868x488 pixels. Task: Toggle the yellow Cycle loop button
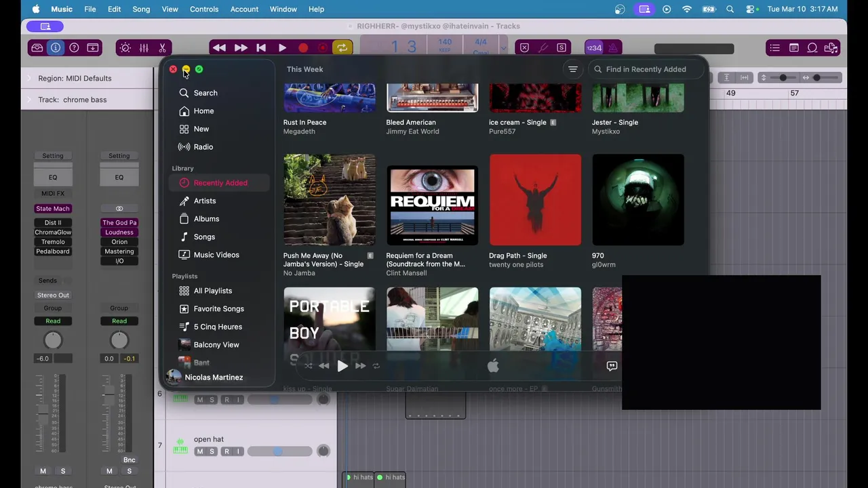(x=342, y=47)
